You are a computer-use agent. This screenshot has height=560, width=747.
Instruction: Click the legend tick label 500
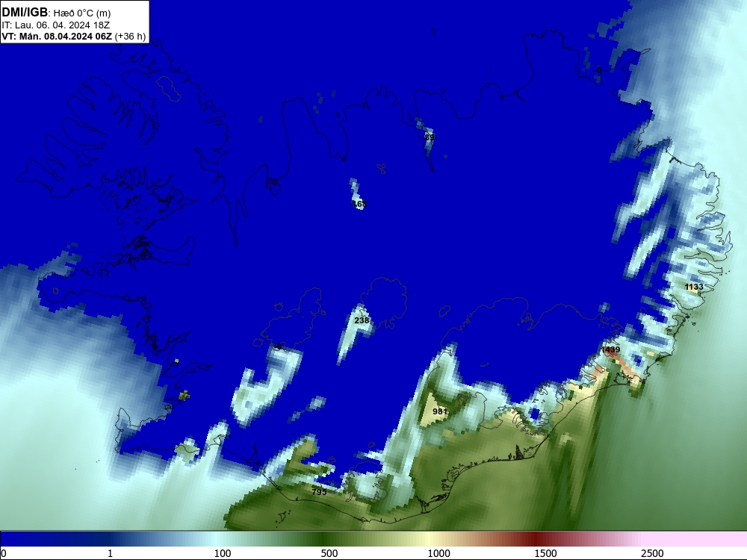(329, 553)
